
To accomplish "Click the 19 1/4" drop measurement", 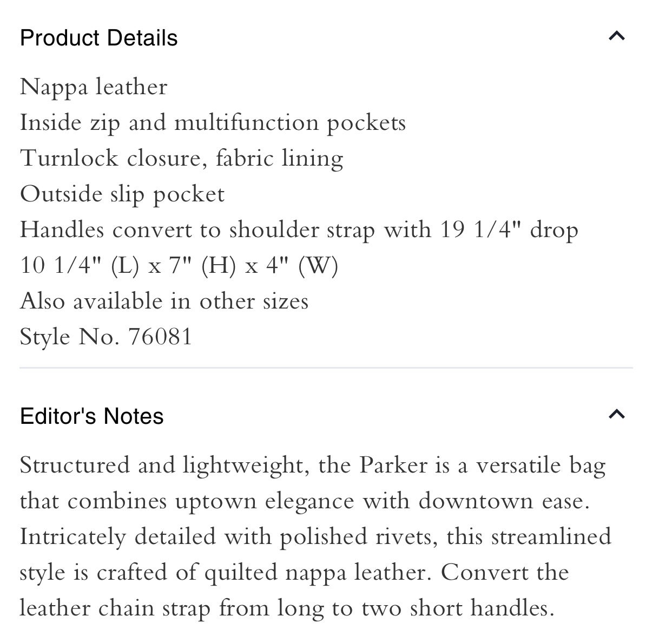I will (509, 230).
